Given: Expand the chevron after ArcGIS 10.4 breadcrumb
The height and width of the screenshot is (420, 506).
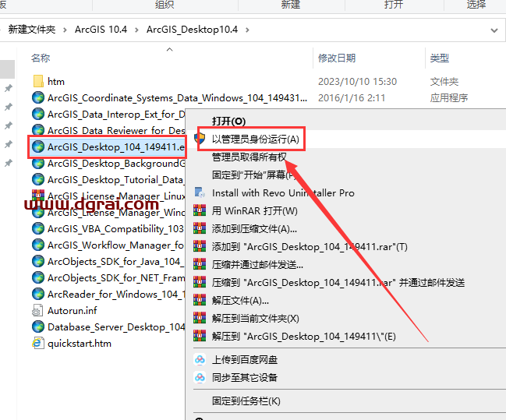Looking at the screenshot, I should click(x=136, y=30).
